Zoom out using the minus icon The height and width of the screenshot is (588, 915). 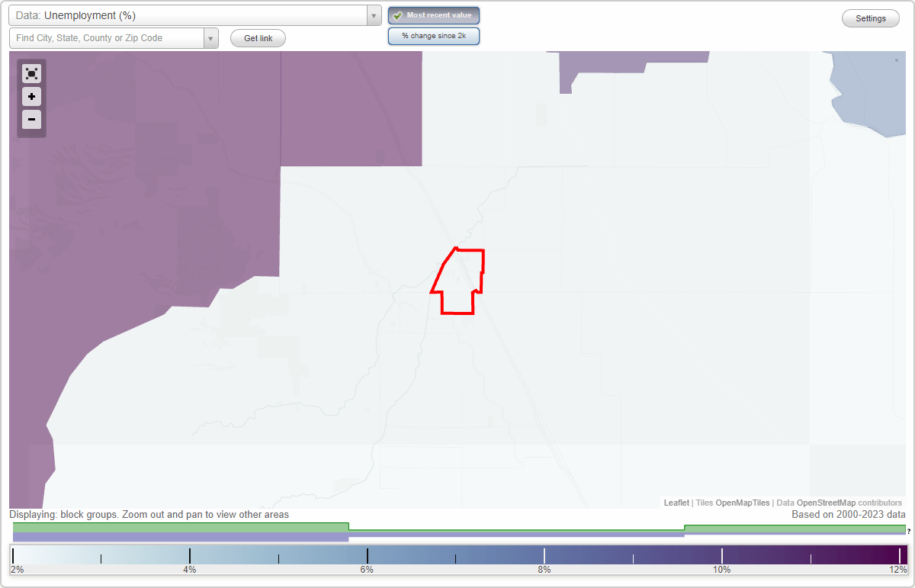click(31, 119)
